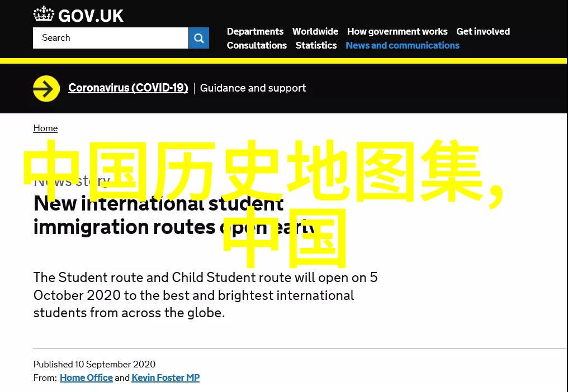Open How government works page
The height and width of the screenshot is (392, 568).
tap(397, 31)
